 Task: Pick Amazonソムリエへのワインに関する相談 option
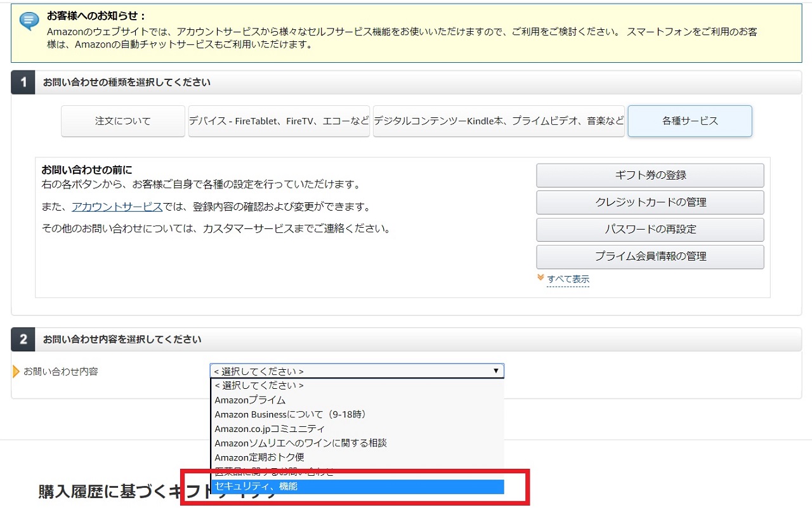click(x=301, y=443)
